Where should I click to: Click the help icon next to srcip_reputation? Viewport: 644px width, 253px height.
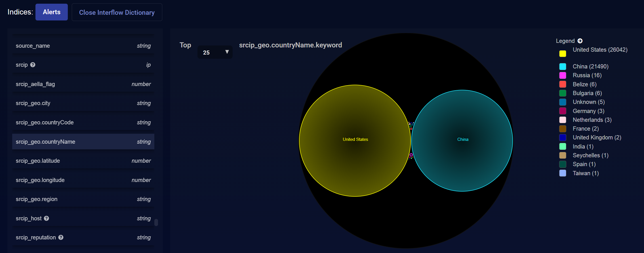tap(61, 237)
